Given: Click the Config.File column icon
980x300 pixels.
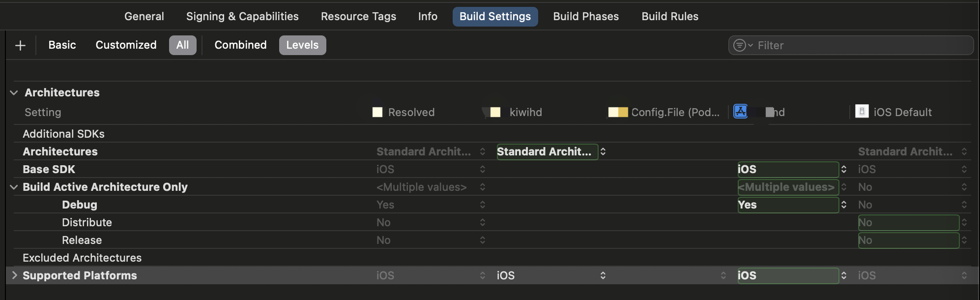Looking at the screenshot, I should (x=618, y=112).
